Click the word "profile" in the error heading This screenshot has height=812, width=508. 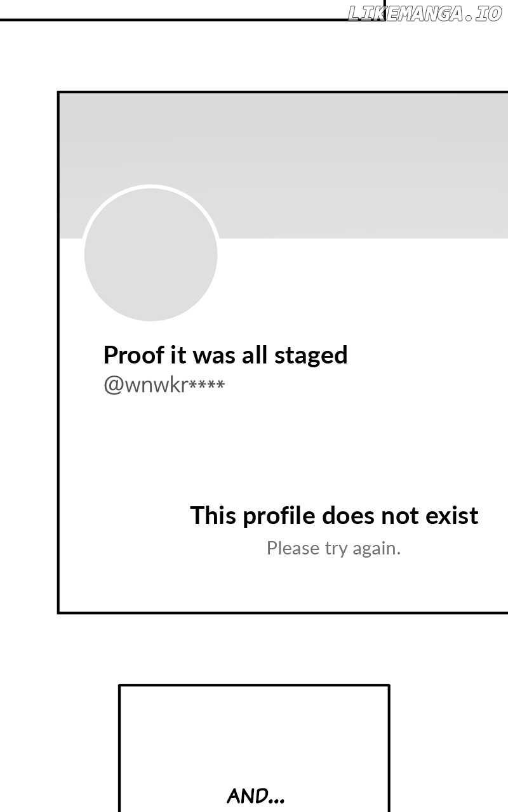279,516
